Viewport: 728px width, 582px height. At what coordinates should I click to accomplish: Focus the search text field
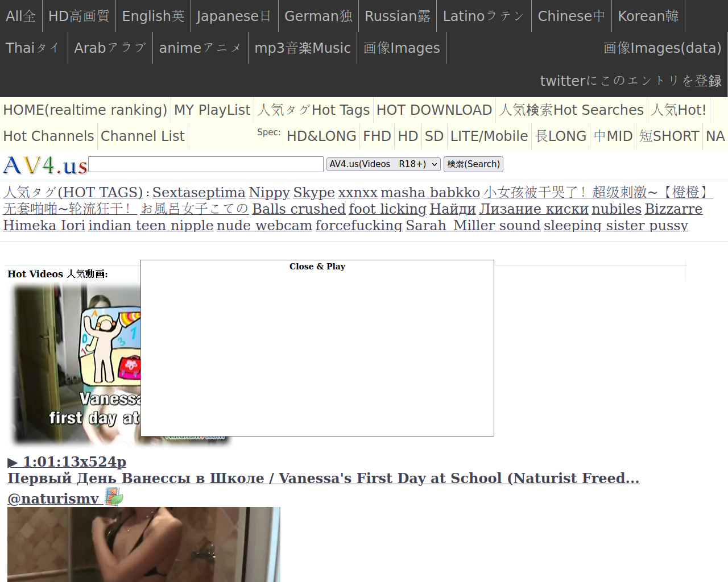[x=206, y=164]
